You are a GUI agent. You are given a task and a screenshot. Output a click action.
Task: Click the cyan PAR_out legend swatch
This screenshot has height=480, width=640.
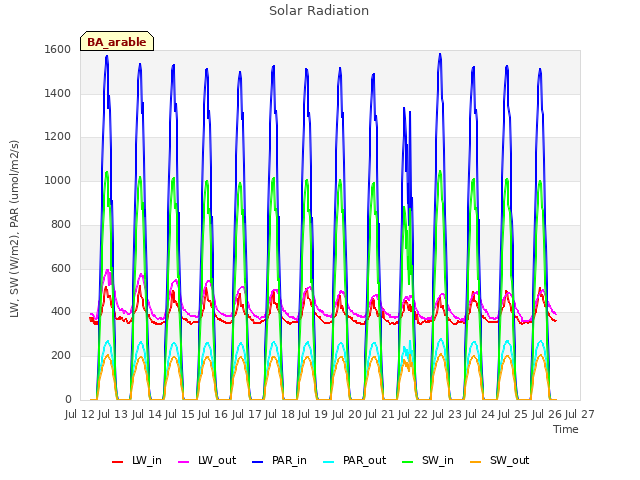point(329,462)
